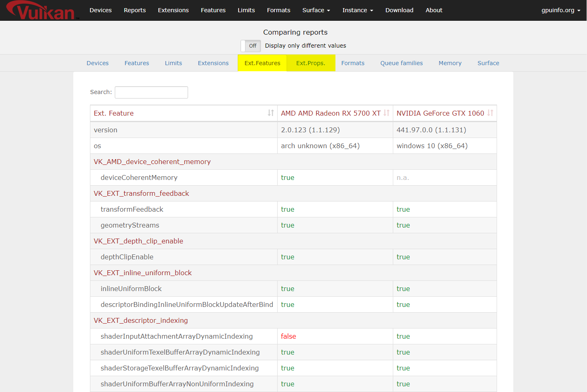
Task: Switch to the Limits comparison tab
Action: click(x=173, y=63)
